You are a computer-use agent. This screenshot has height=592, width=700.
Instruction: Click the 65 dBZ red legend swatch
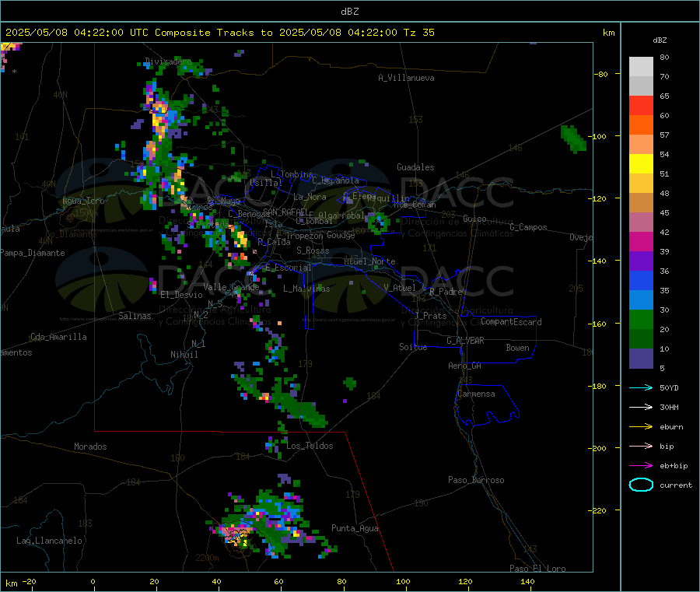pos(641,105)
